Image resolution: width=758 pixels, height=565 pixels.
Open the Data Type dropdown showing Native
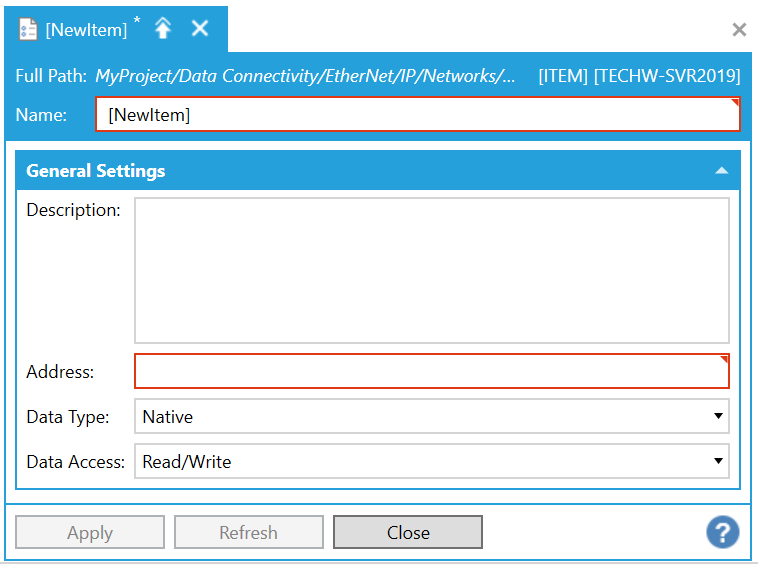coord(432,416)
